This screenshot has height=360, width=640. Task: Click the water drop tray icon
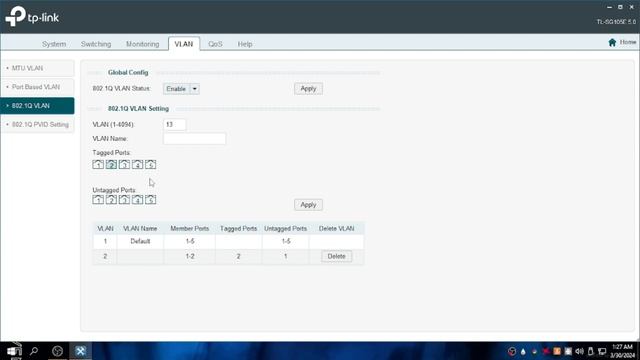(523, 351)
